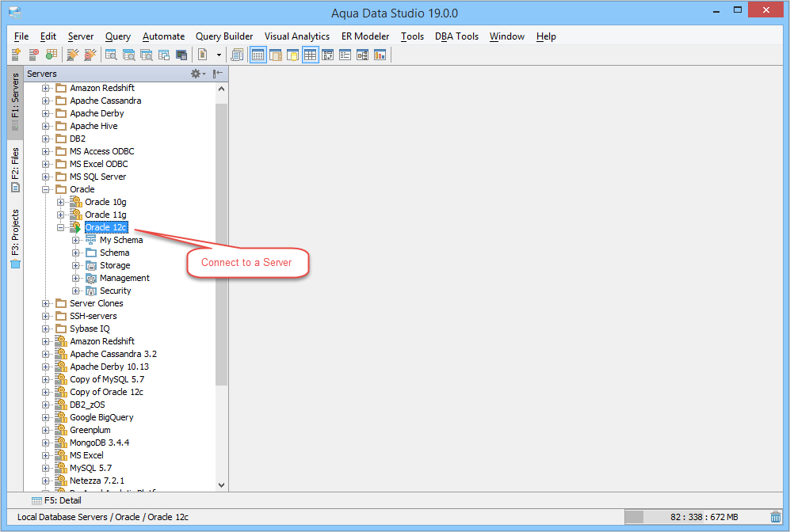Image resolution: width=790 pixels, height=532 pixels.
Task: Toggle the highlighted calendar-grid view icon
Action: click(x=258, y=55)
